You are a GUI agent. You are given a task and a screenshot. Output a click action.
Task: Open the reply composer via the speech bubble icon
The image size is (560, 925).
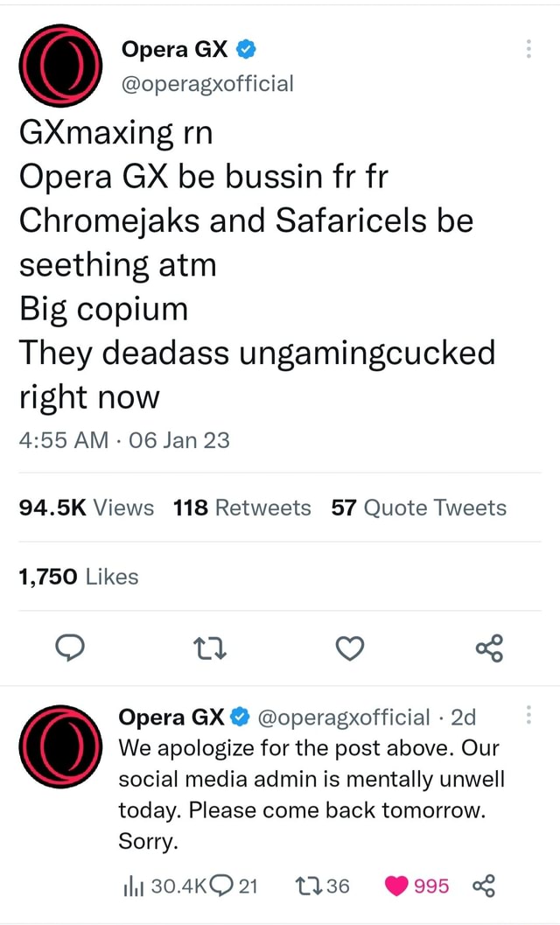[x=70, y=648]
